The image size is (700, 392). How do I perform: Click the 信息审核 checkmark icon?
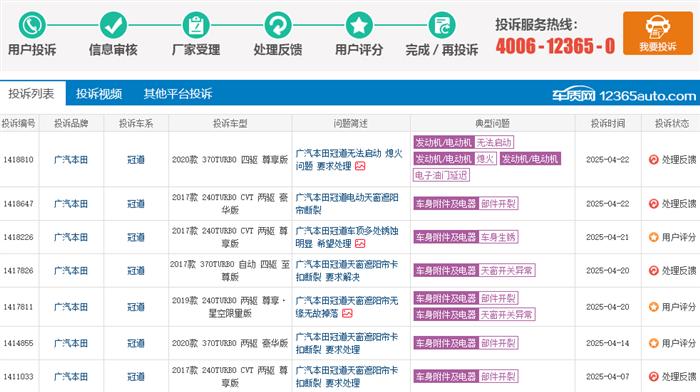113,25
